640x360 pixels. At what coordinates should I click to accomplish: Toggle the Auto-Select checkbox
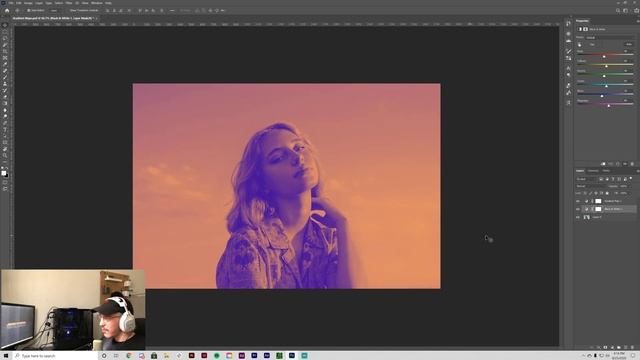pyautogui.click(x=29, y=11)
